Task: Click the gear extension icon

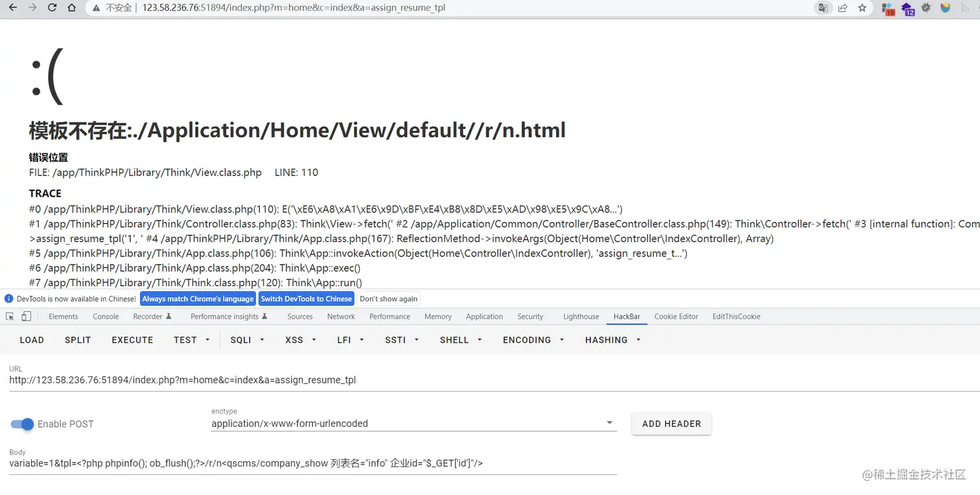Action: (x=926, y=8)
